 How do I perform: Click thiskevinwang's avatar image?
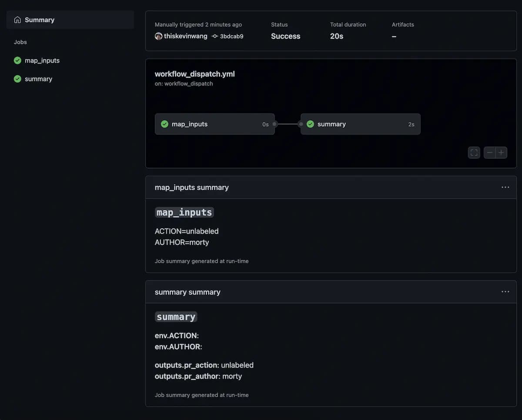158,36
